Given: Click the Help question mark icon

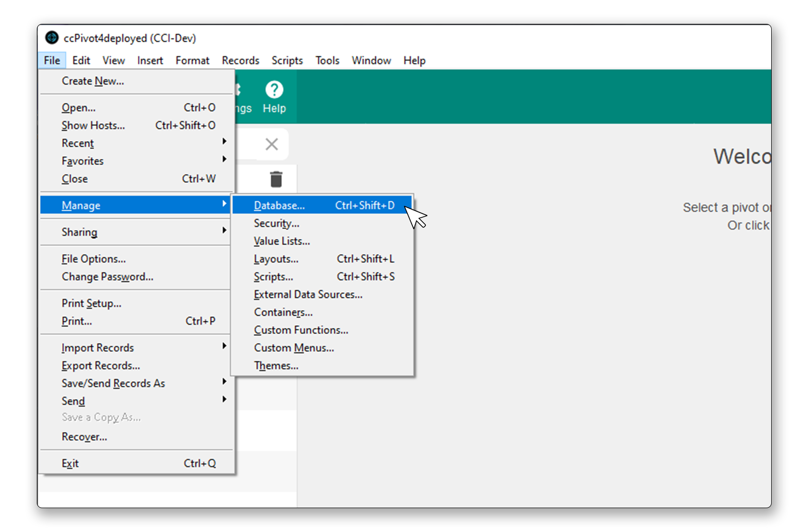Looking at the screenshot, I should (274, 90).
